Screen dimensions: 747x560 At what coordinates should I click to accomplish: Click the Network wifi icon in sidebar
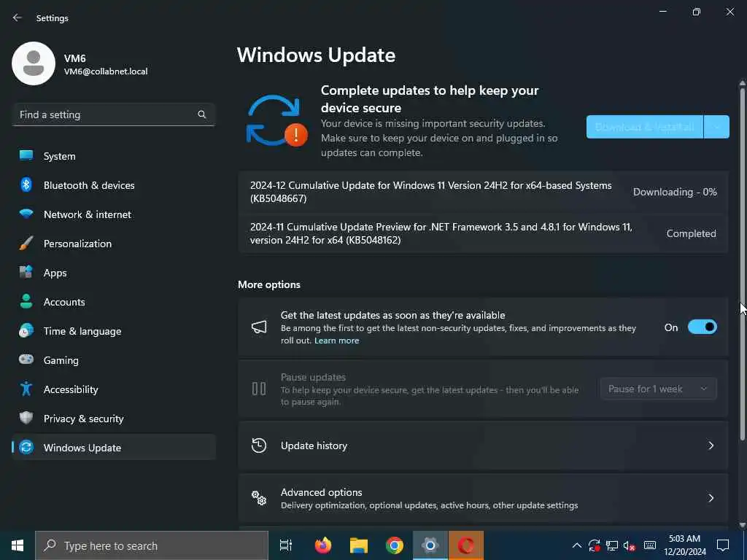(26, 214)
